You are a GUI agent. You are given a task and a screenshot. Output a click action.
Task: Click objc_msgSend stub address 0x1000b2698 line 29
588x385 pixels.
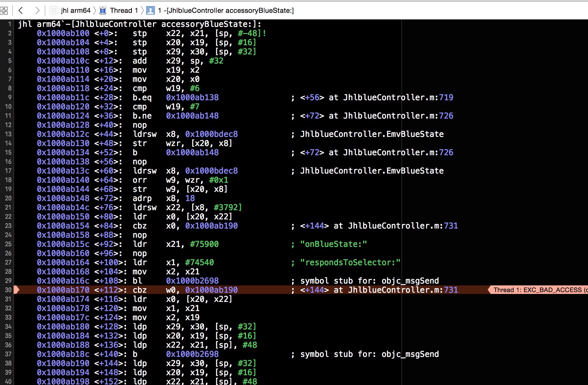pos(192,281)
